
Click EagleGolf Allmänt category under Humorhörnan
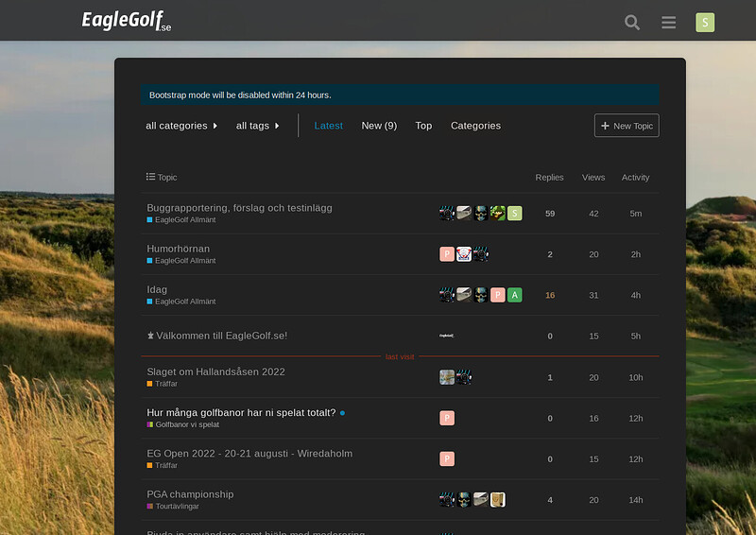tap(181, 261)
